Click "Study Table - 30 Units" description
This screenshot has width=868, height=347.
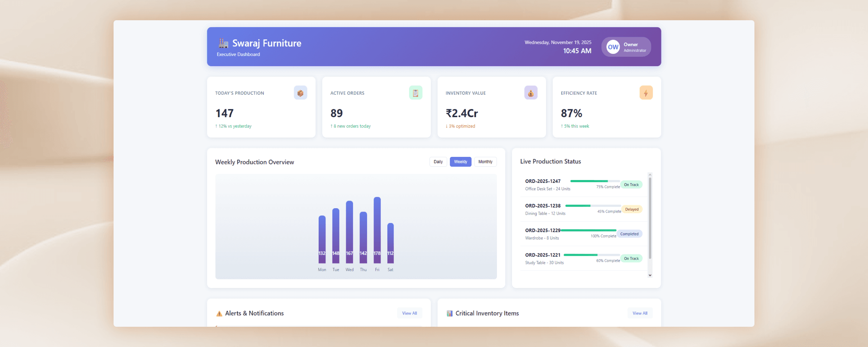(x=544, y=263)
